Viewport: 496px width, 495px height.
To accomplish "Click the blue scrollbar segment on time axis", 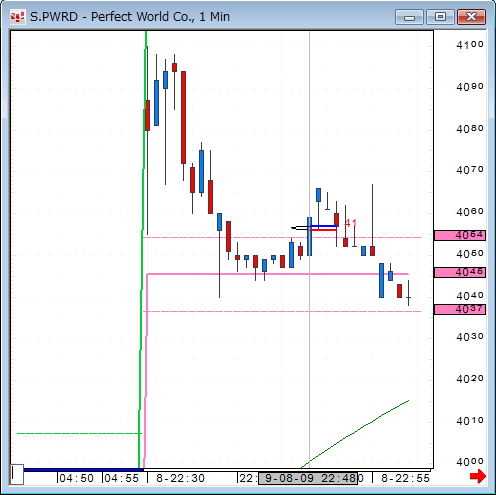I will coord(83,470).
